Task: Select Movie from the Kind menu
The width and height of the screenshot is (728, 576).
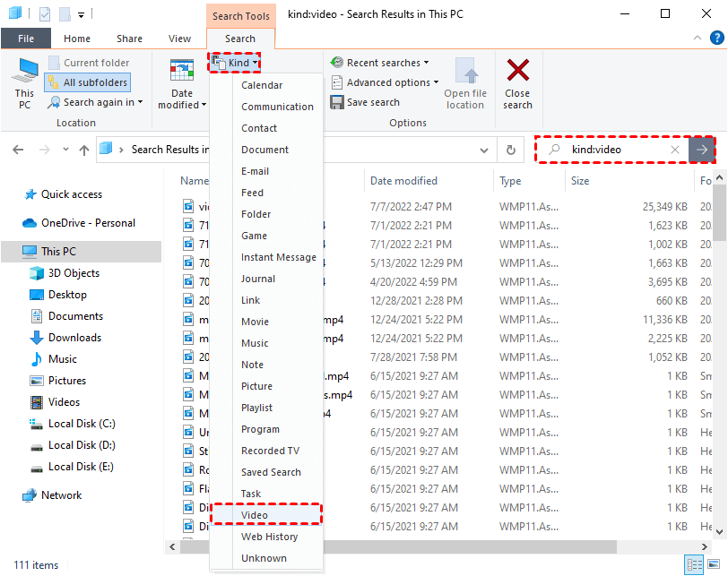Action: pyautogui.click(x=254, y=322)
